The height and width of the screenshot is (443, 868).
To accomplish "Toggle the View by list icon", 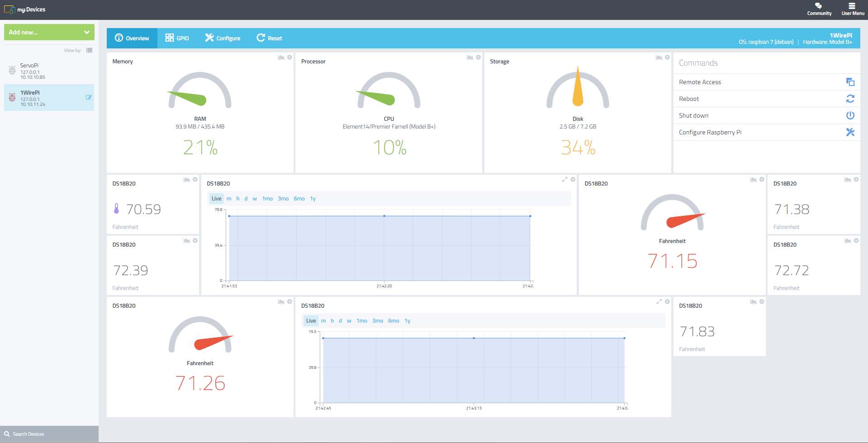I will (x=89, y=50).
